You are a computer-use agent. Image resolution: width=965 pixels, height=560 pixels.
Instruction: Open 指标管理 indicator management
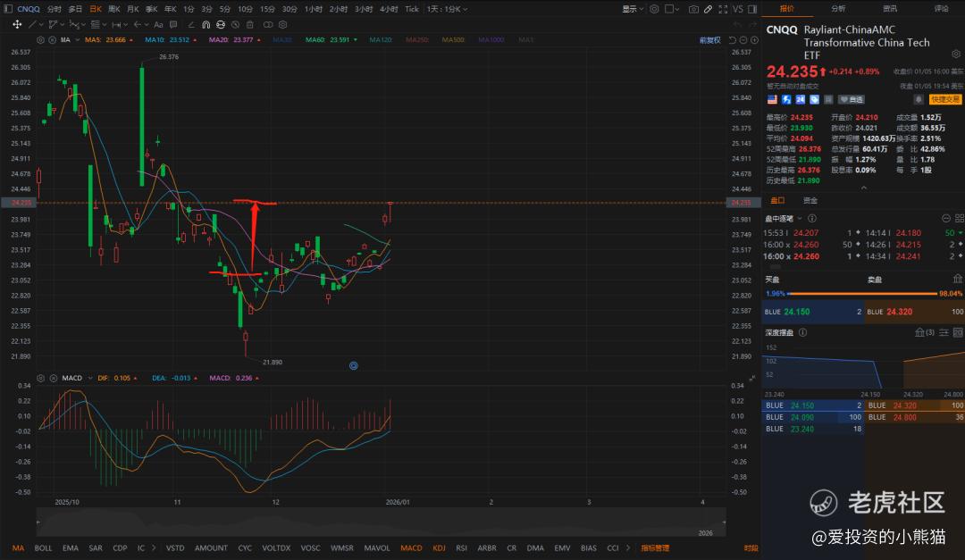(655, 547)
